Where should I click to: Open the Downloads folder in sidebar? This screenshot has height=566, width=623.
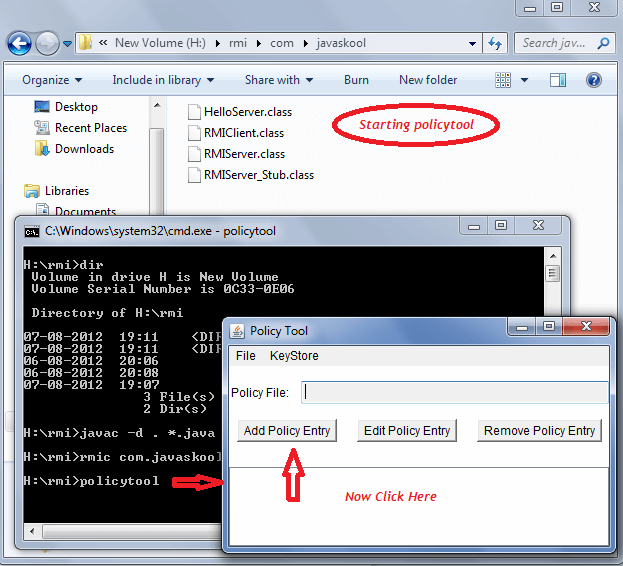pos(84,149)
